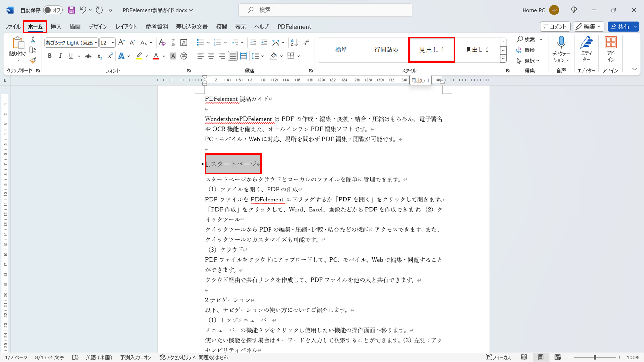Sort text with the A-Z sort icon
The image size is (644, 362).
[294, 42]
